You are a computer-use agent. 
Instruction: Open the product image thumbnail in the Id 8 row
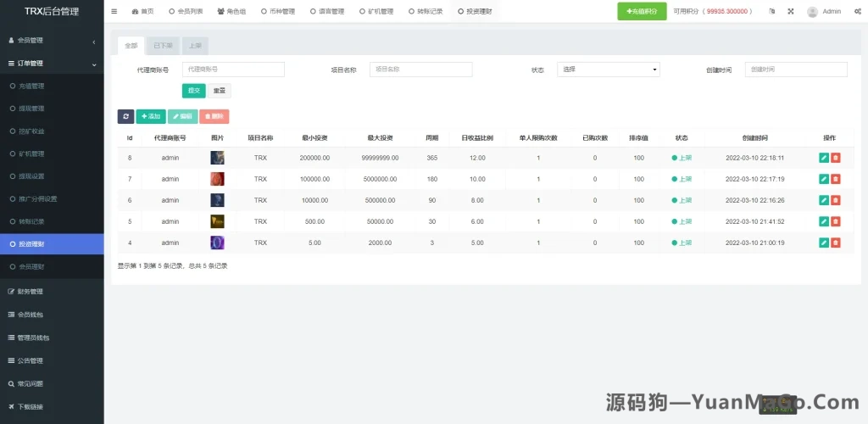217,158
